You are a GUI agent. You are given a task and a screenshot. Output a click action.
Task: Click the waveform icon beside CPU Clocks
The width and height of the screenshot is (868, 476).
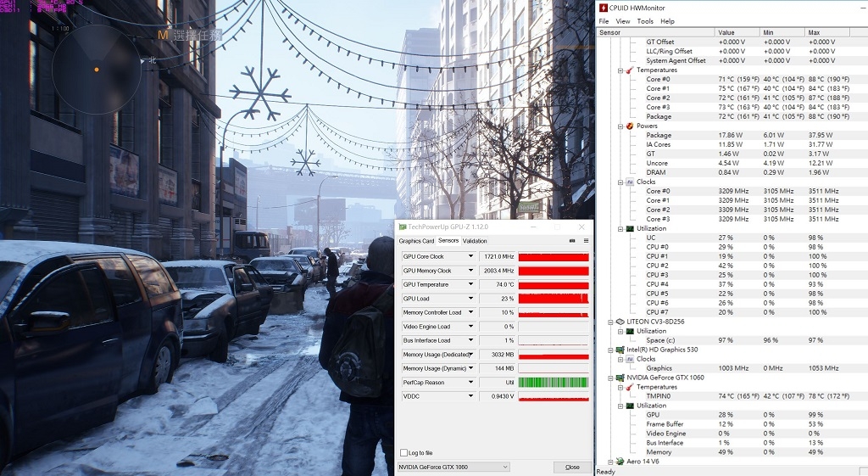coord(630,182)
